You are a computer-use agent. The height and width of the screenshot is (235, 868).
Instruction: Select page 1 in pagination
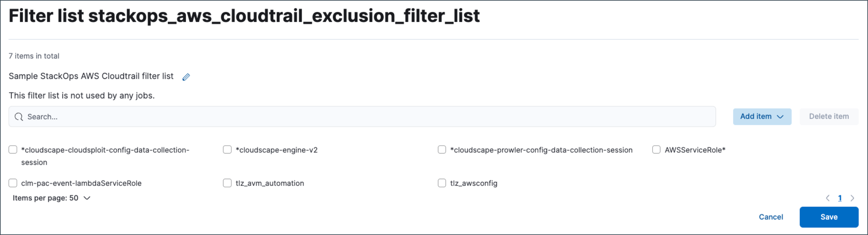click(x=840, y=198)
